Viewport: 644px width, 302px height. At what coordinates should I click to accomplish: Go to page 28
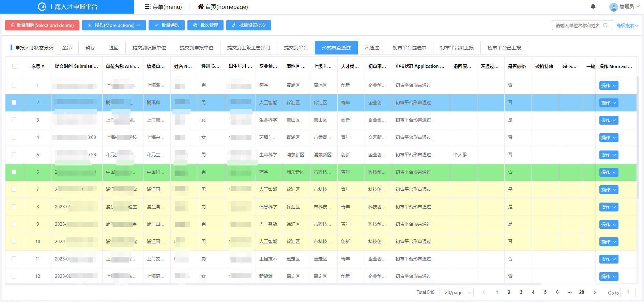(x=582, y=292)
